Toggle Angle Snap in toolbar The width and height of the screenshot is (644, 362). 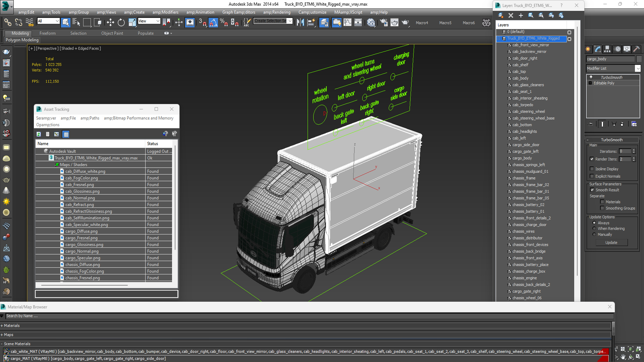click(x=213, y=22)
